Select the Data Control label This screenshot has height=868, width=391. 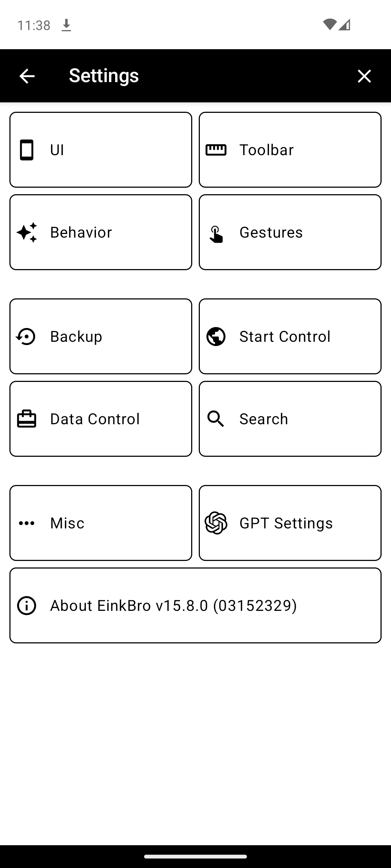click(x=95, y=419)
